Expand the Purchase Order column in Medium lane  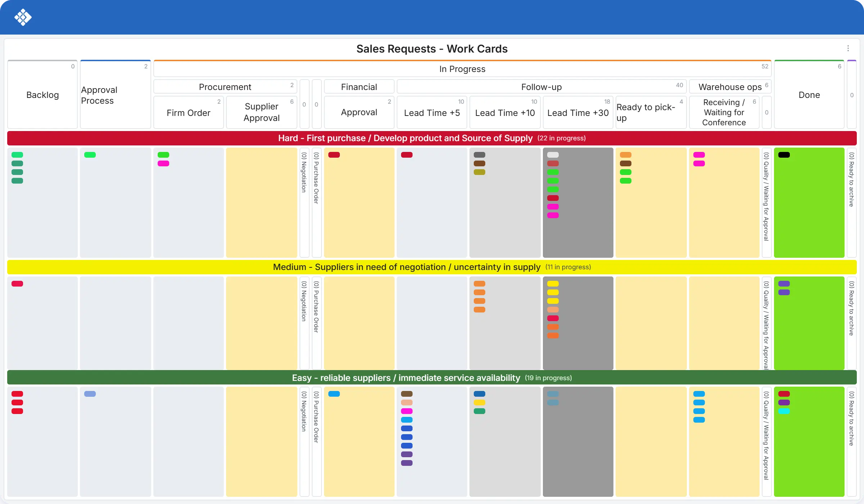(317, 323)
